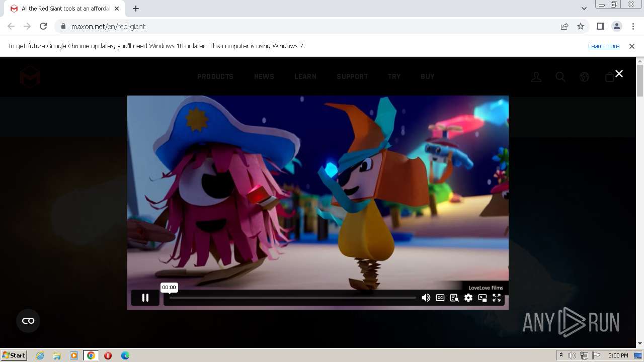This screenshot has height=362, width=644.
Task: Click Learn more about Chrome updates
Action: pyautogui.click(x=604, y=46)
